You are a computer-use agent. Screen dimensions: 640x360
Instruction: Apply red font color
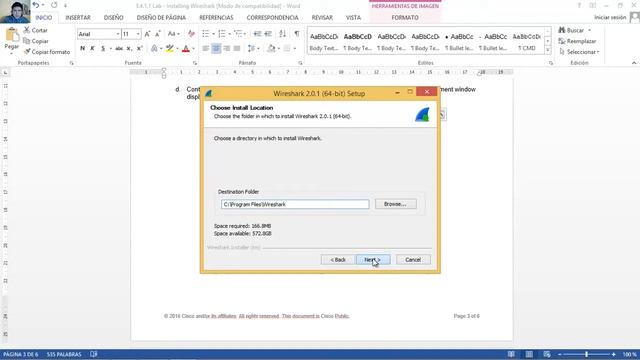pos(186,49)
